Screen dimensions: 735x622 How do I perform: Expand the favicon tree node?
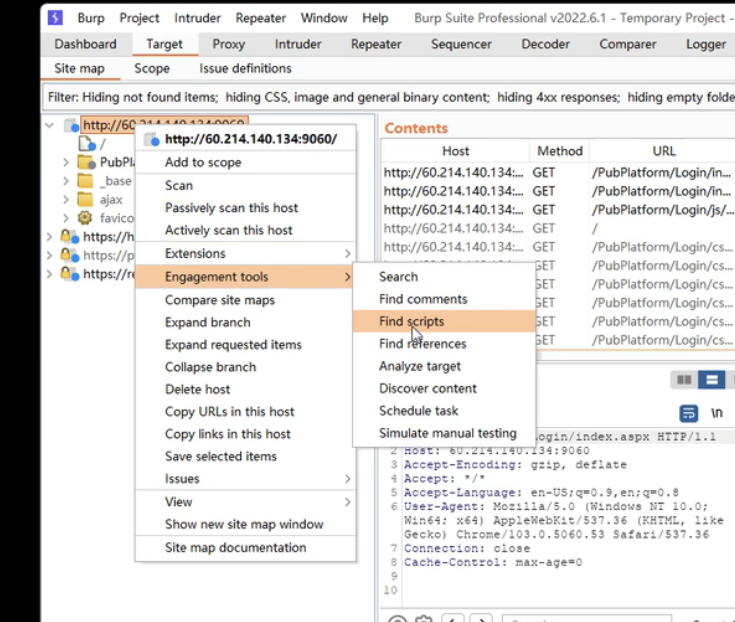point(66,218)
